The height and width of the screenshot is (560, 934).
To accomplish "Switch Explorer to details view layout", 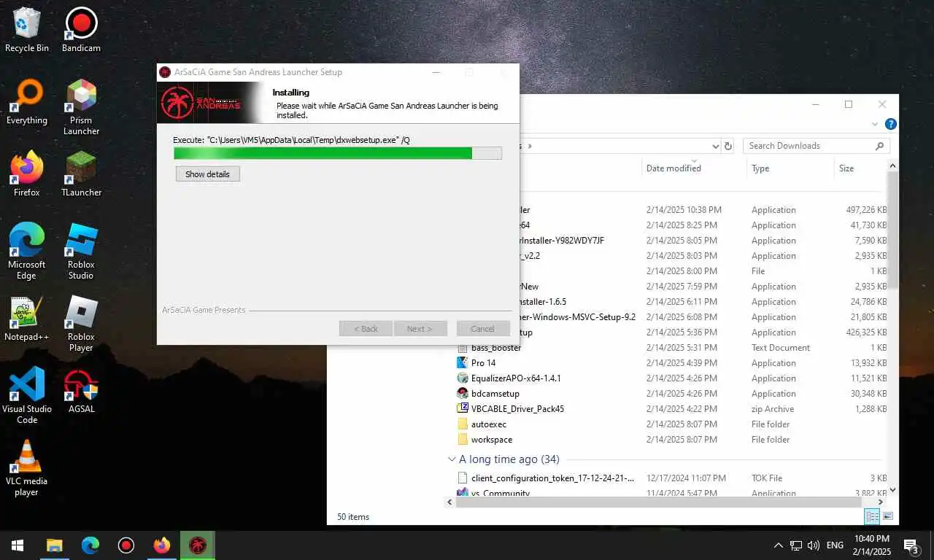I will pyautogui.click(x=872, y=516).
